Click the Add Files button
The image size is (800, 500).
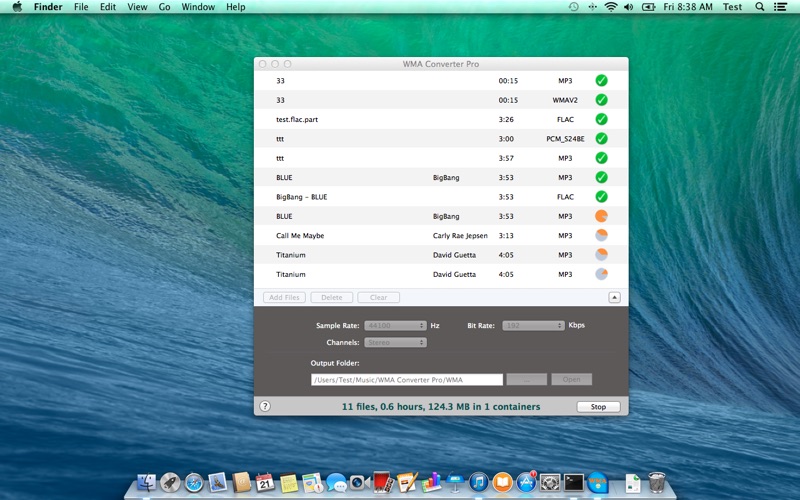pyautogui.click(x=284, y=297)
